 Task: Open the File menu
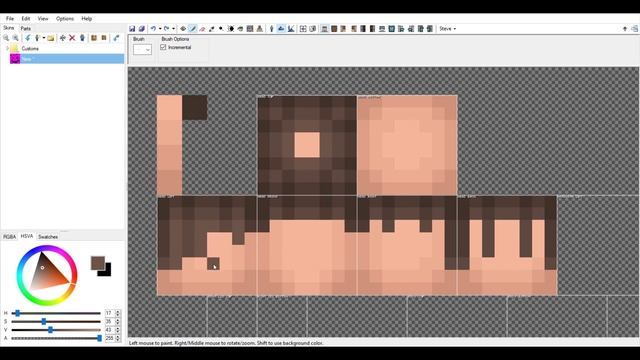(10, 18)
